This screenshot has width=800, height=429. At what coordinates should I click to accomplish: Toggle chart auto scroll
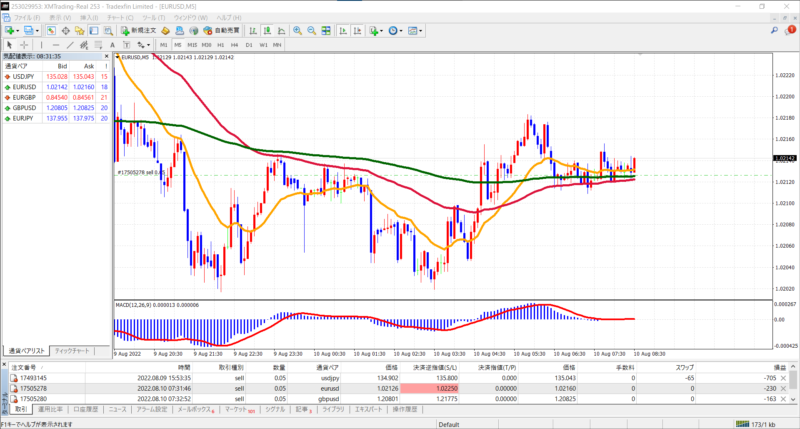coord(343,31)
